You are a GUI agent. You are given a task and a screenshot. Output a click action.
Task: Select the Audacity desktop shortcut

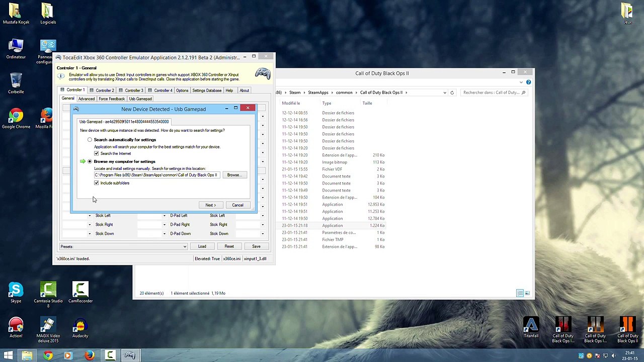(x=80, y=328)
